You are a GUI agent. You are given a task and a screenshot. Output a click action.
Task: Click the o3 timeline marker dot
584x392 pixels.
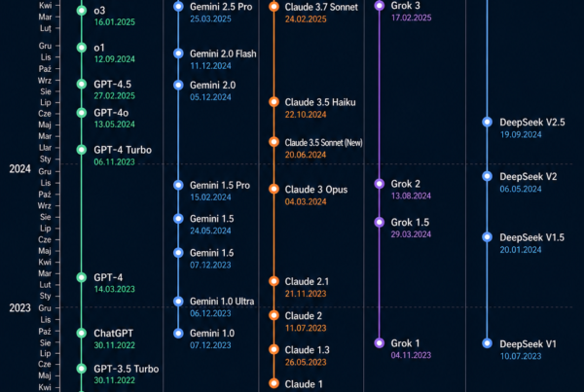[81, 11]
